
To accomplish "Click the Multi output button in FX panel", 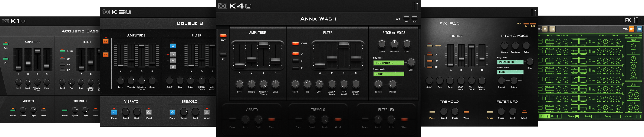I will (556, 116).
